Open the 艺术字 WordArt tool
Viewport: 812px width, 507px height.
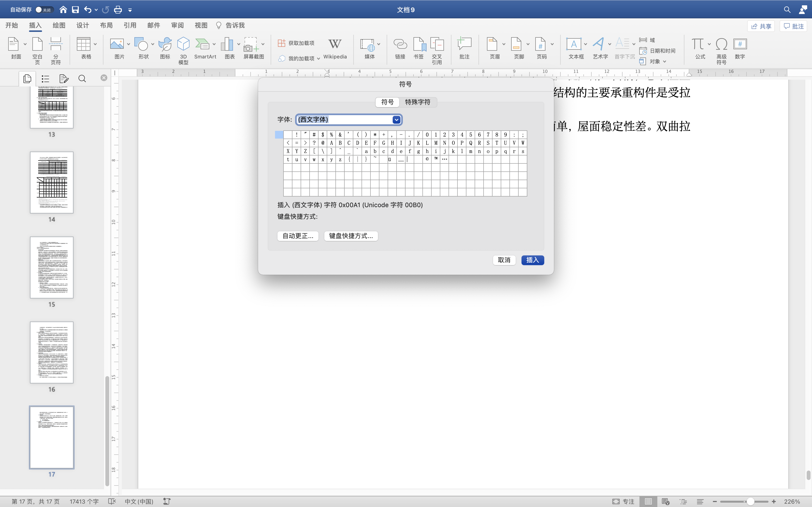[x=599, y=44]
